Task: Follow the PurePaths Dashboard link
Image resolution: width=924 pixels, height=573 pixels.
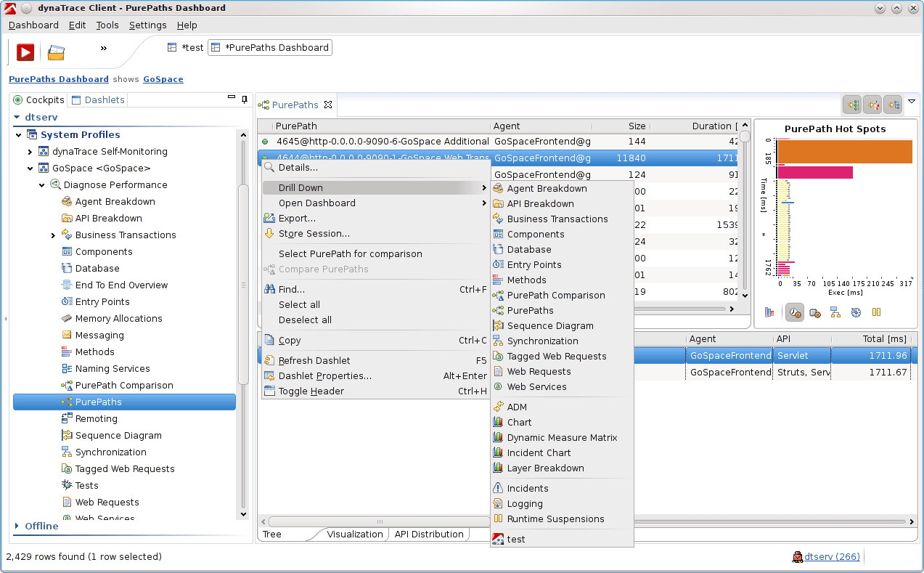Action: [59, 79]
